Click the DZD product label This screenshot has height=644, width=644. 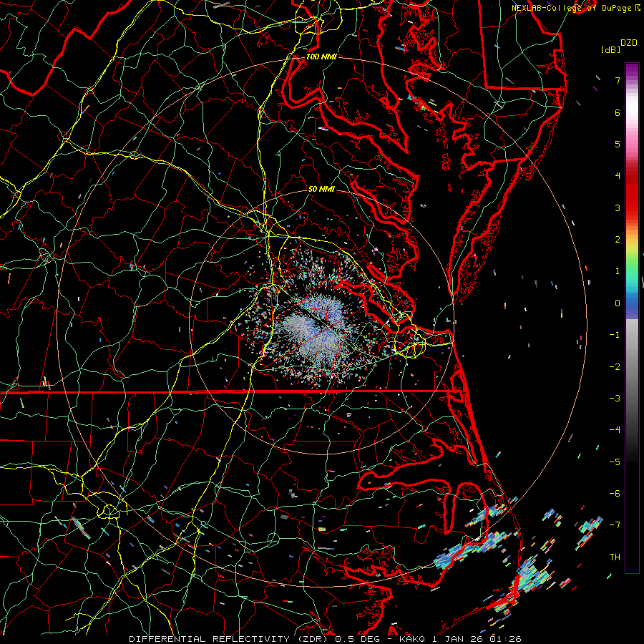pyautogui.click(x=628, y=43)
